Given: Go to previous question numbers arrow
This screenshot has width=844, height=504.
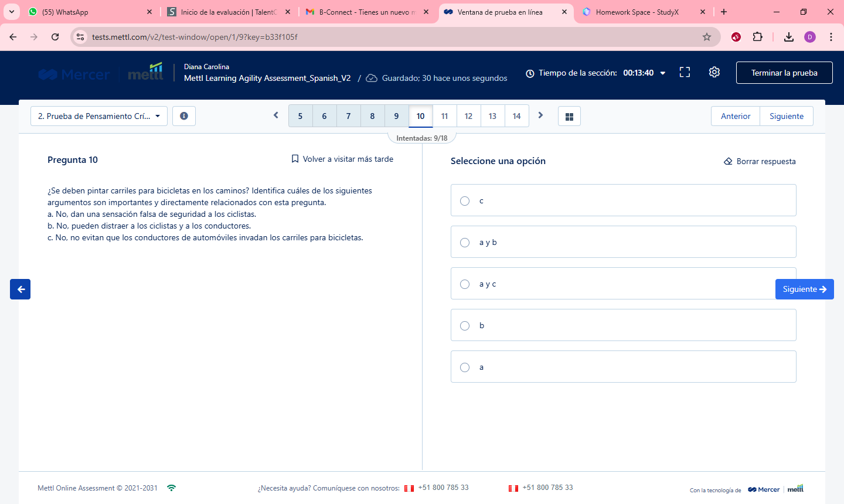Looking at the screenshot, I should coord(276,115).
